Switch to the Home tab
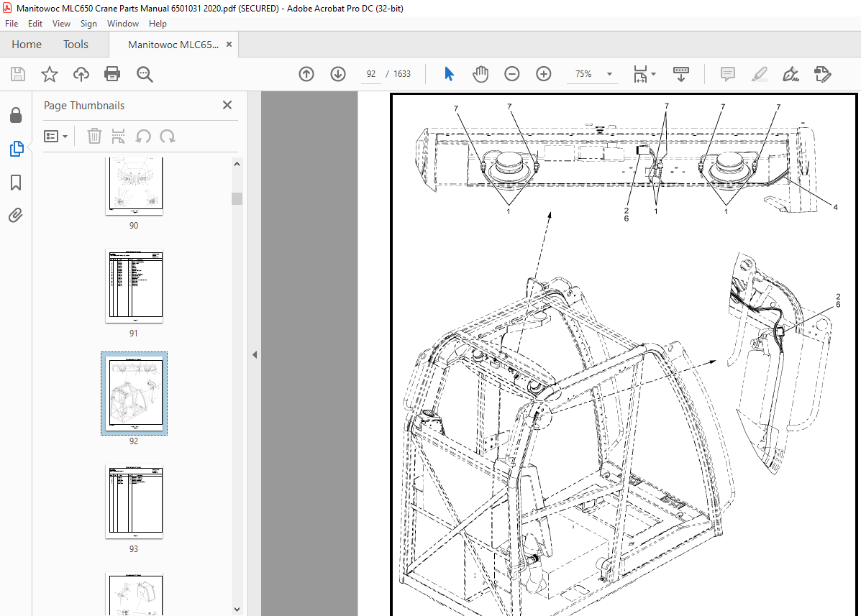Viewport: 861px width, 616px height. coord(27,45)
